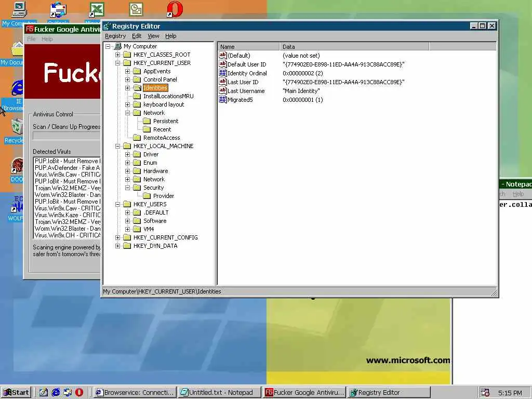
Task: Open File menu in Fucker Google Antivirus window
Action: click(31, 39)
